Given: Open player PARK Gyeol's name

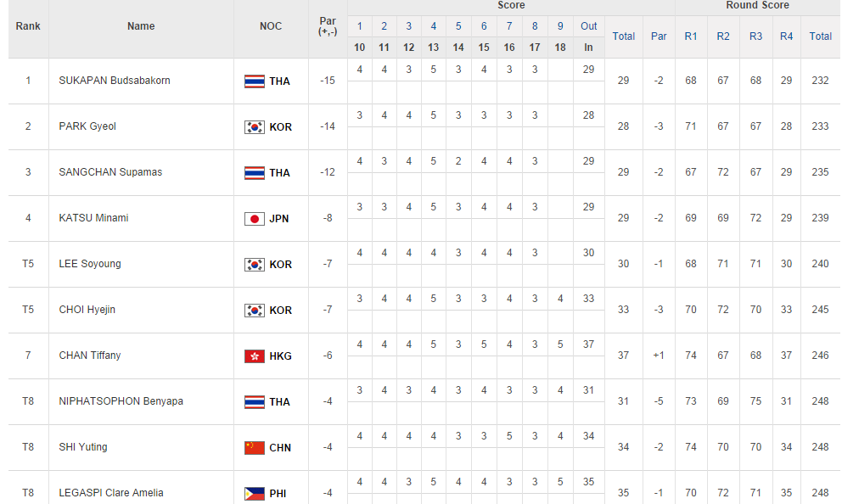Looking at the screenshot, I should pyautogui.click(x=87, y=126).
